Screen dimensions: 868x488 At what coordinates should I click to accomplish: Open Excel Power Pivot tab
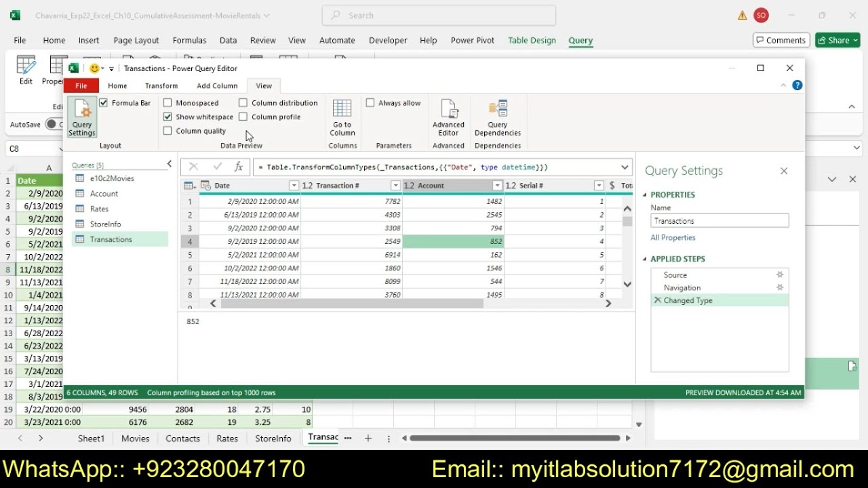pos(473,40)
